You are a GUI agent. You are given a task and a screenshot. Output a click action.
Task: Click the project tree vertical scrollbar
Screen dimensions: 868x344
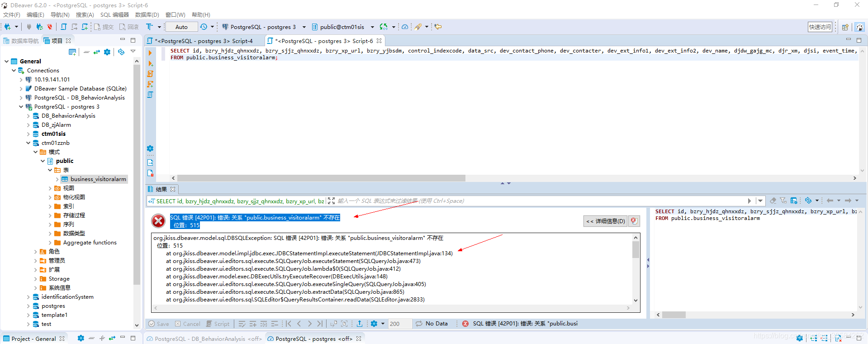pyautogui.click(x=137, y=174)
